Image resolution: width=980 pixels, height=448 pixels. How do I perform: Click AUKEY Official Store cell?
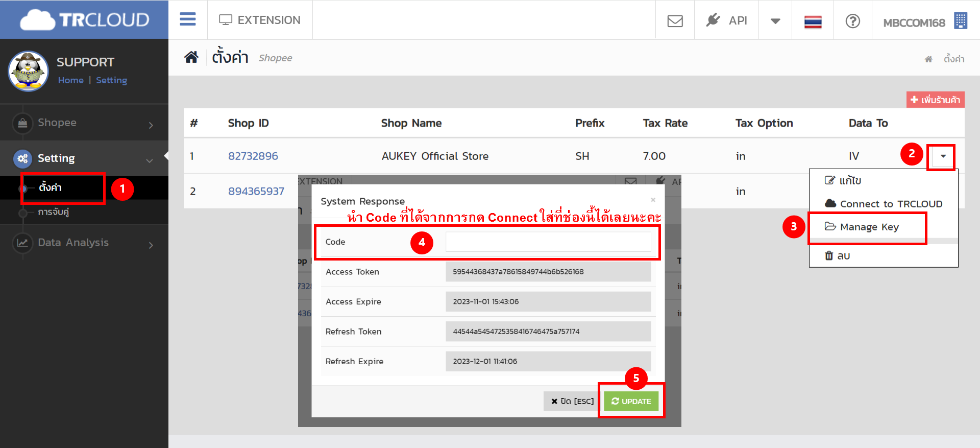pos(435,156)
